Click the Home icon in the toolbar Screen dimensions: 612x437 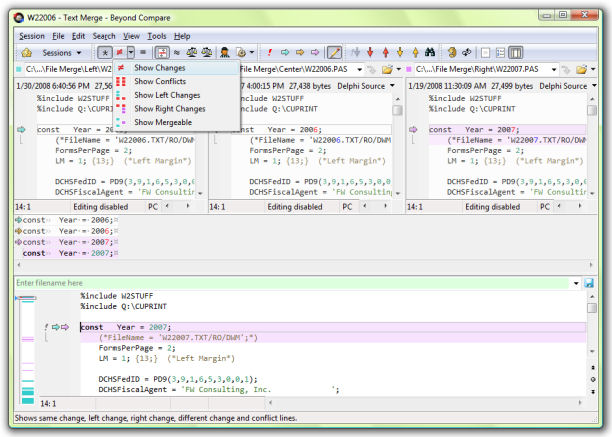click(27, 52)
